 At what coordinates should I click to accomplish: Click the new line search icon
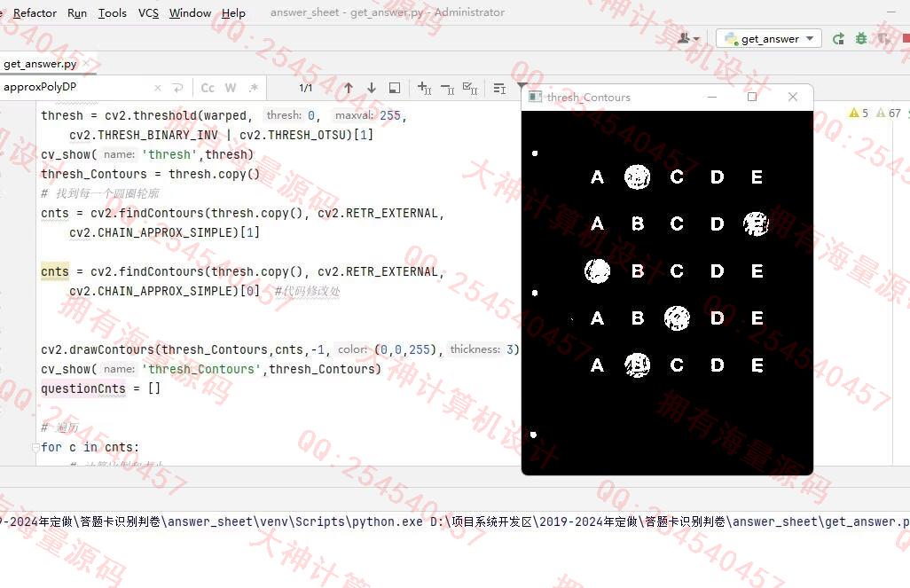click(x=177, y=88)
